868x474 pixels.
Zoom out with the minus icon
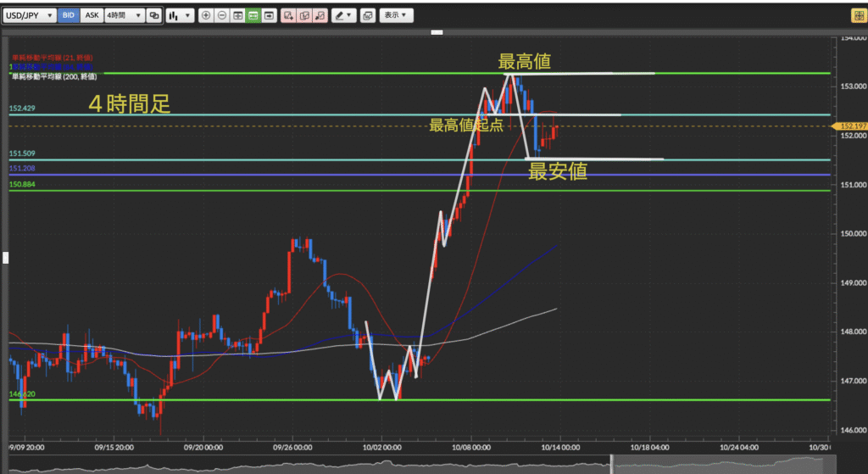coord(221,15)
